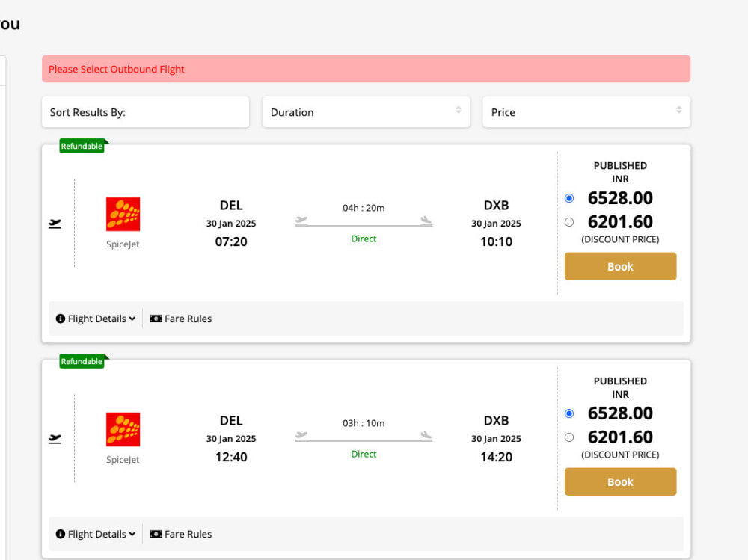
Task: Click money icon beside first Fare Rules
Action: (x=156, y=319)
